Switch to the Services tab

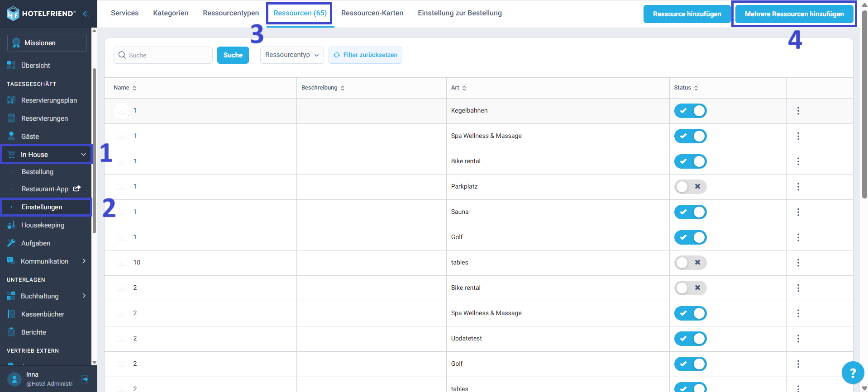tap(125, 13)
